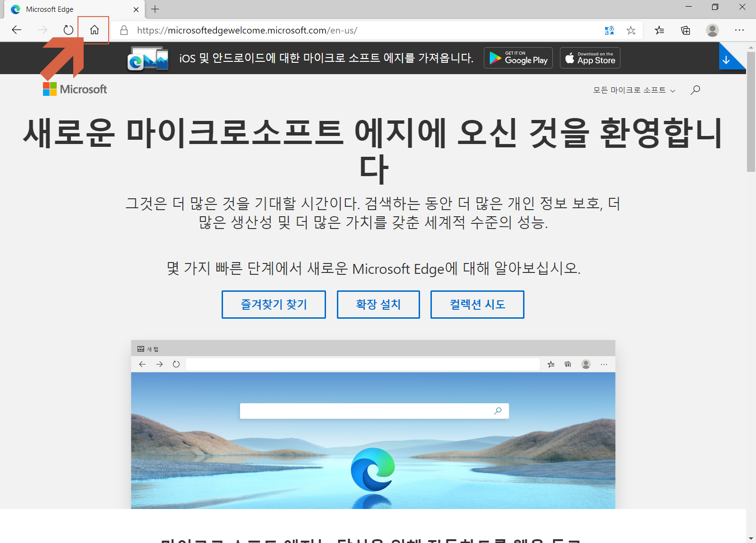Click the 즐겨찾기 찾기 button
Viewport: 756px width, 543px height.
pos(274,305)
